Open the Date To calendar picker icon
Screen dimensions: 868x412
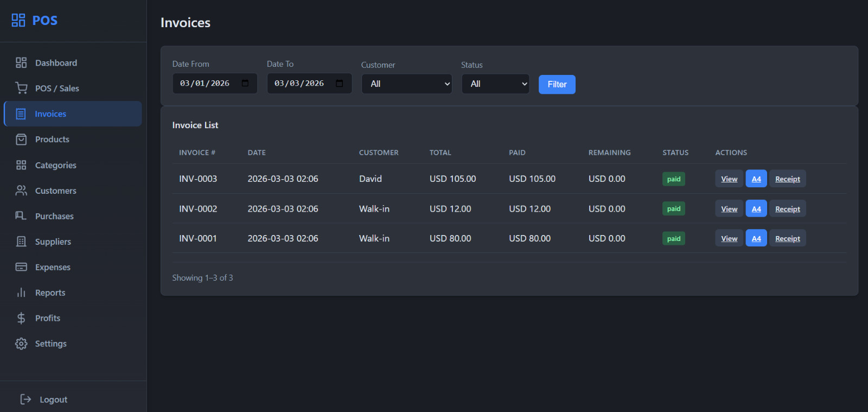tap(340, 83)
